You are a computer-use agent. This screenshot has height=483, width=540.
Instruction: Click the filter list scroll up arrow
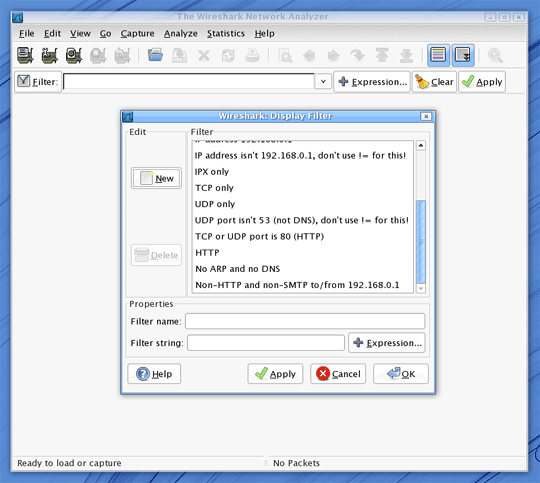point(421,145)
